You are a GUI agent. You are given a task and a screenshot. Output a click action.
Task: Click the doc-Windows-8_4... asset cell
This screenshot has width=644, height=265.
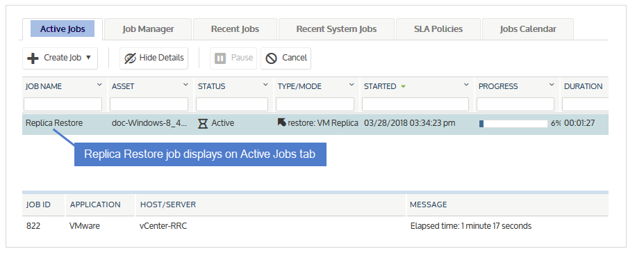pyautogui.click(x=149, y=123)
